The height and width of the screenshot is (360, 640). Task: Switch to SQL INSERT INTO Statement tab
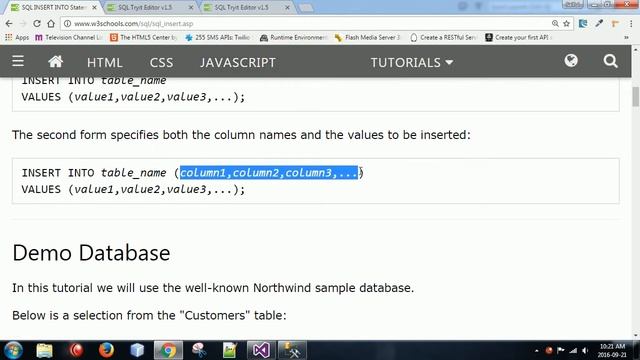point(53,7)
